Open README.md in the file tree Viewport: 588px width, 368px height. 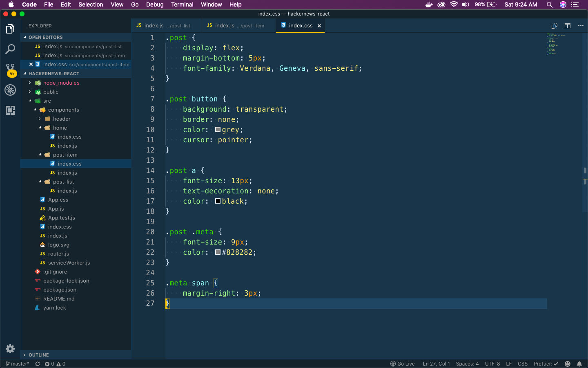coord(76,298)
